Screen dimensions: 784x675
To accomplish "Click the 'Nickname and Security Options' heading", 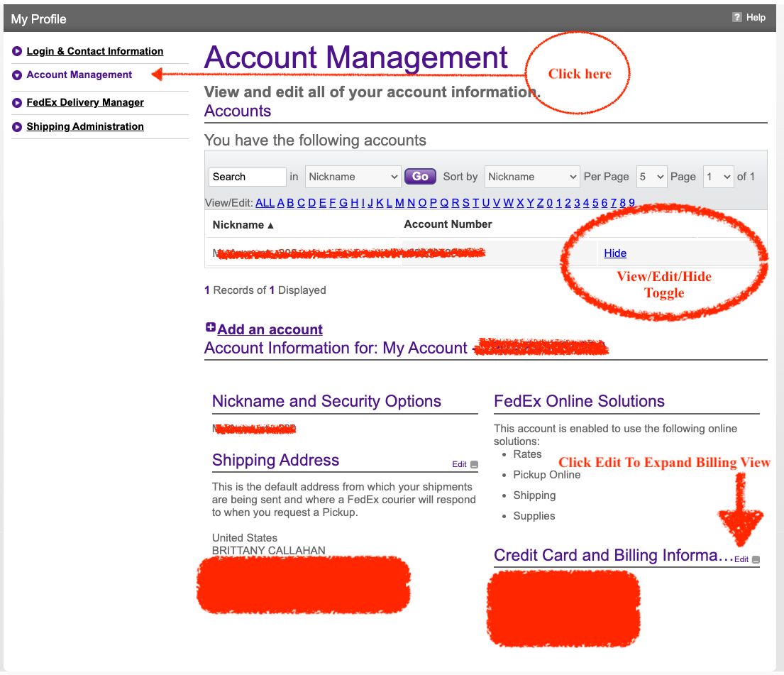I will click(x=326, y=401).
